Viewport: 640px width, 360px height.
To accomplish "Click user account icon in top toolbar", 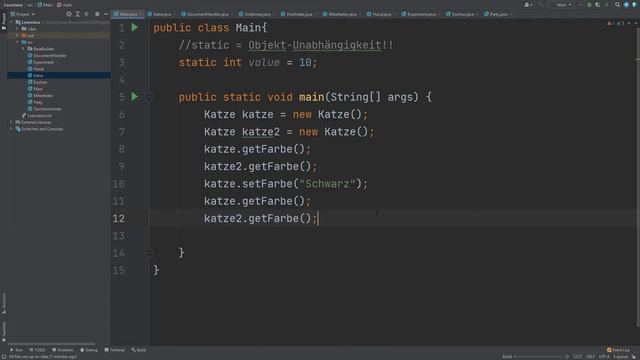I will [x=528, y=5].
